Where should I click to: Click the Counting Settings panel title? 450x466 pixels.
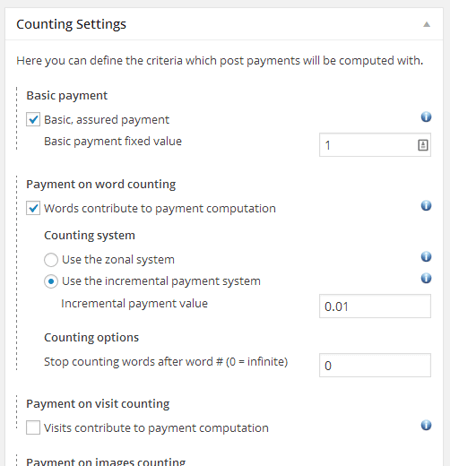(x=71, y=24)
